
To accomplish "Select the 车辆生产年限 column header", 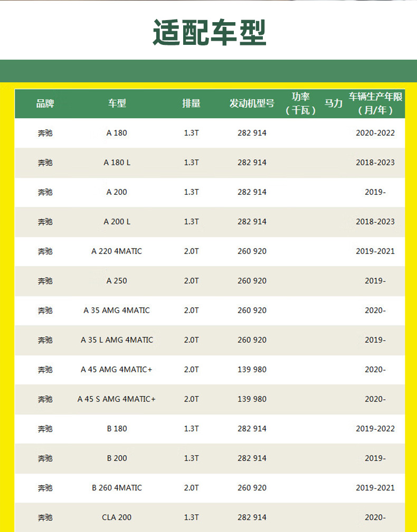I will [375, 103].
